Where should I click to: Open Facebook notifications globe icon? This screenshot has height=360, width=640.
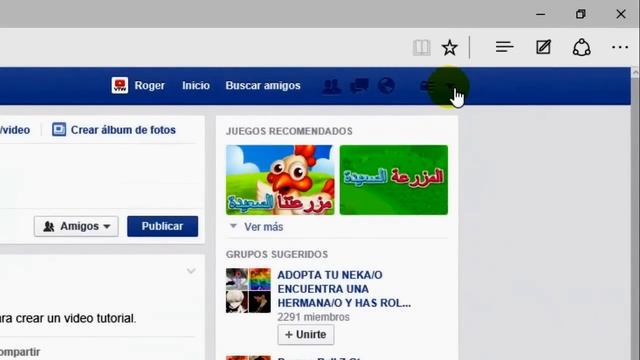point(386,86)
